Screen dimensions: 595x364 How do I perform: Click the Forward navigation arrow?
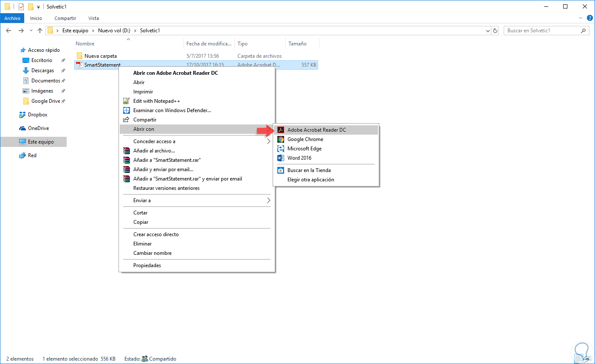21,31
